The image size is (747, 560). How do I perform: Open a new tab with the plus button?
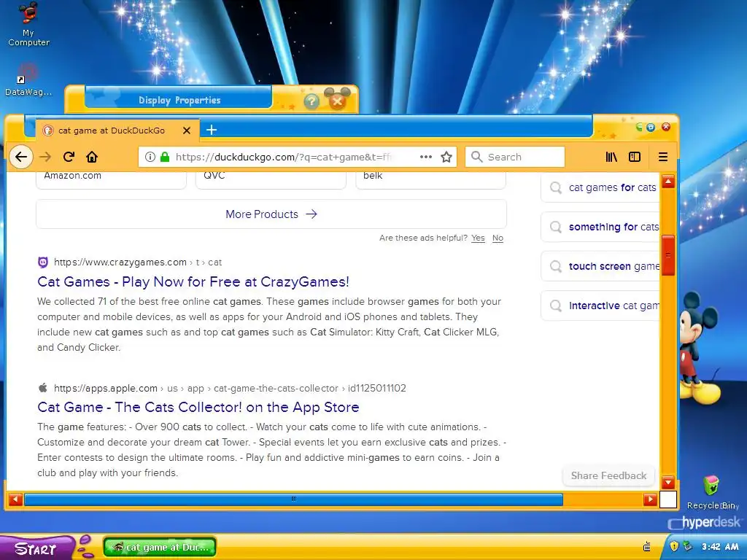(212, 130)
